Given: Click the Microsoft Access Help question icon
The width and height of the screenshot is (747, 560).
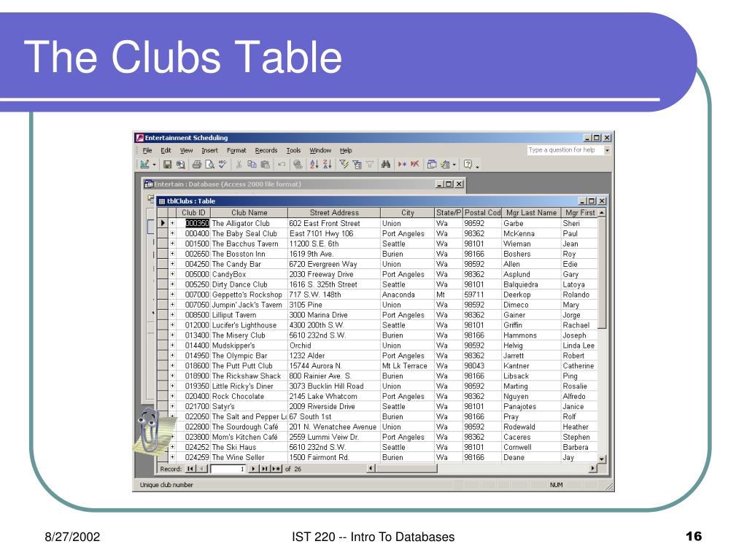Looking at the screenshot, I should (x=468, y=164).
